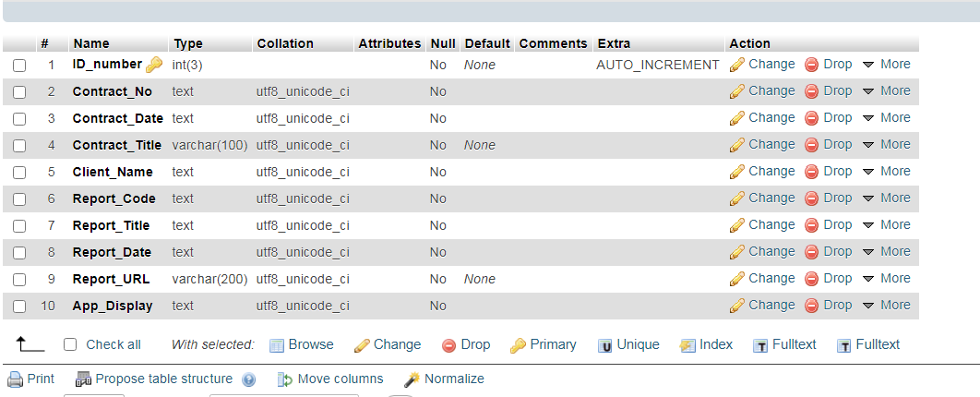Image resolution: width=980 pixels, height=397 pixels.
Task: Click the Normalize wand icon
Action: (412, 379)
